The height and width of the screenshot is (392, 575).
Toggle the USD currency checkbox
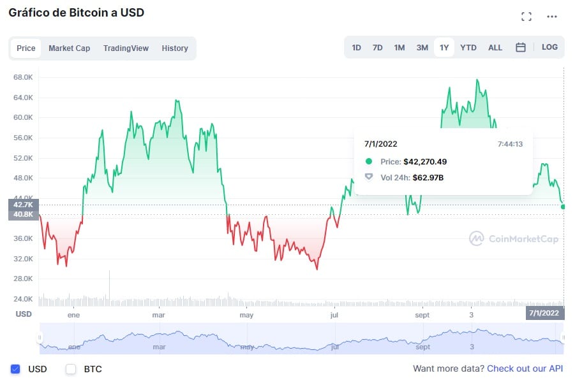point(16,369)
